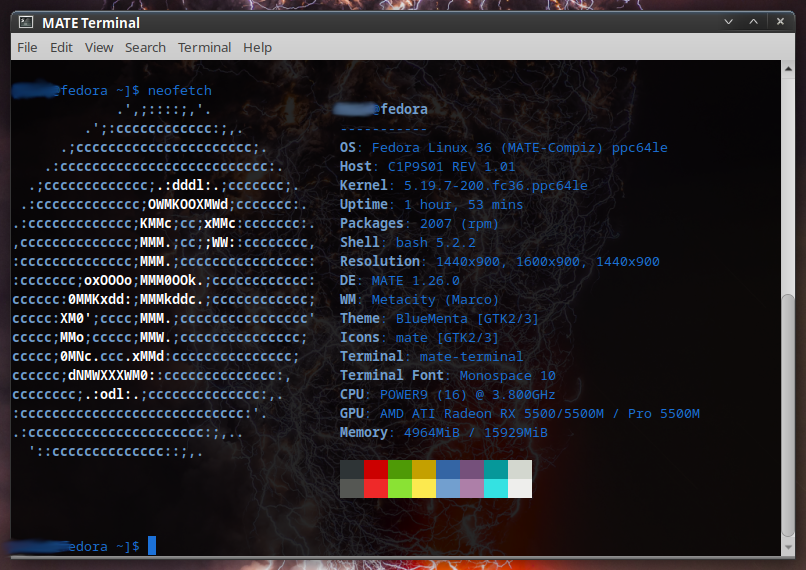Click the Terminal Font value 'Monospace 10'
806x570 pixels.
click(x=507, y=376)
